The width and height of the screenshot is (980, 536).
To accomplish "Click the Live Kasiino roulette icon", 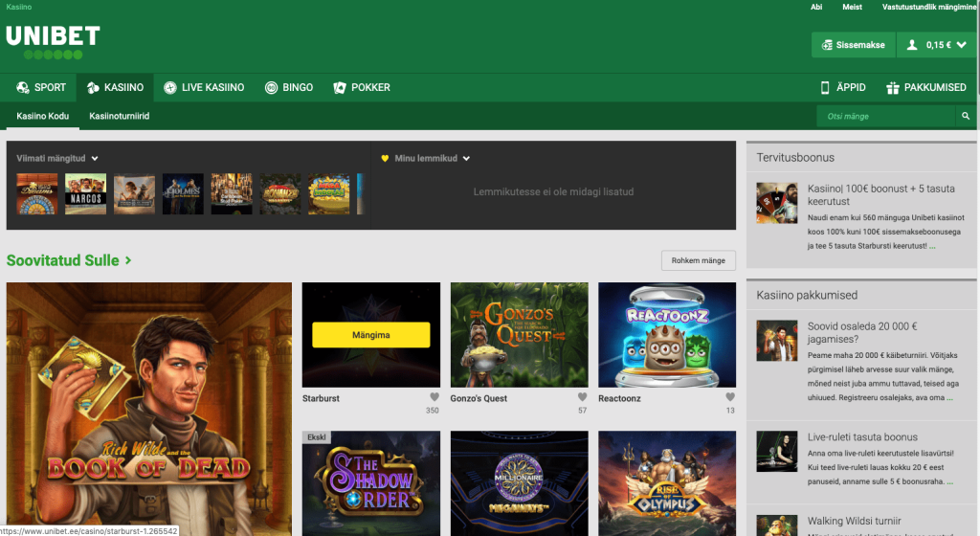I will tap(170, 87).
